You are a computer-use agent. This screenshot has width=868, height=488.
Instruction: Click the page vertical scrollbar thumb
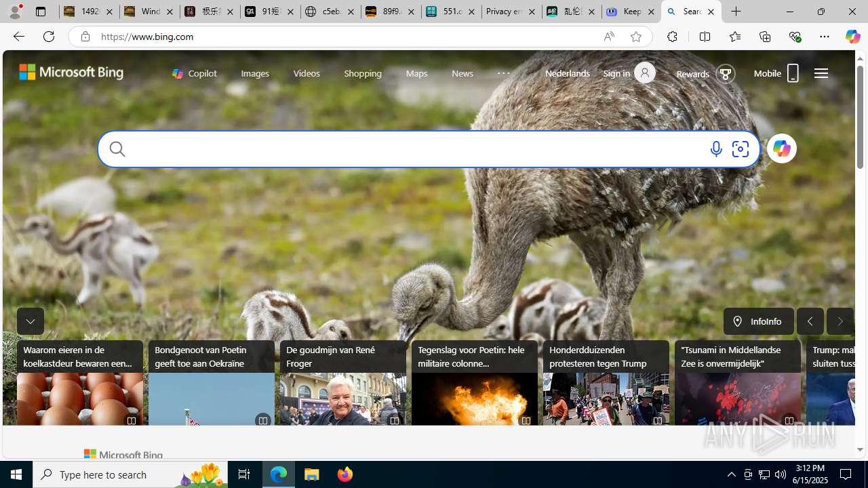pyautogui.click(x=860, y=118)
